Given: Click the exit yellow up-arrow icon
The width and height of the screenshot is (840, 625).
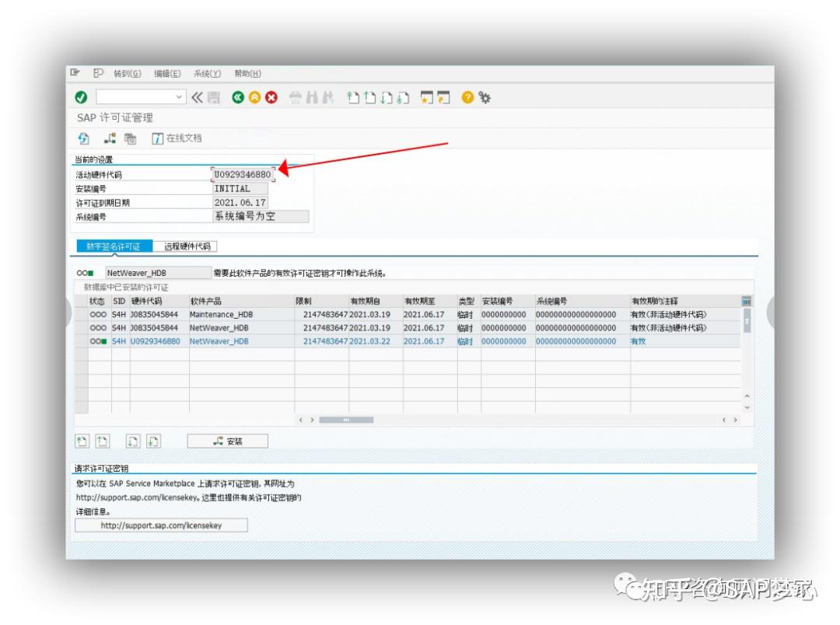Looking at the screenshot, I should [253, 97].
